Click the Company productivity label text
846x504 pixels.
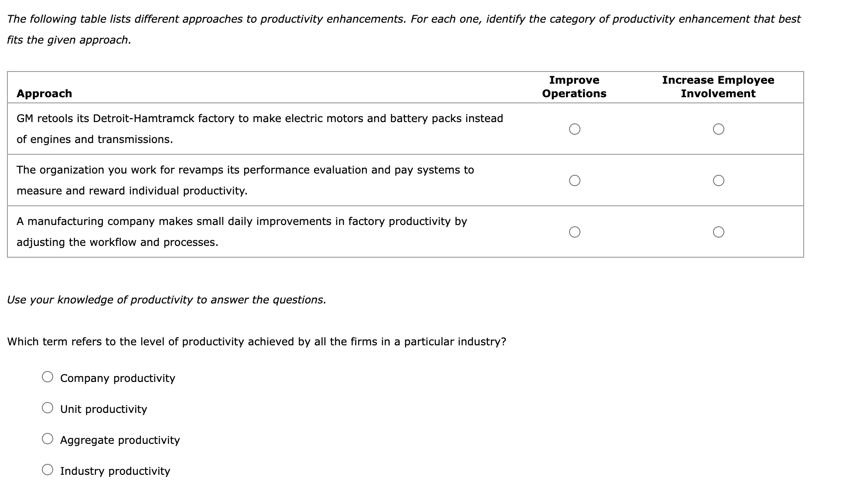(x=118, y=378)
